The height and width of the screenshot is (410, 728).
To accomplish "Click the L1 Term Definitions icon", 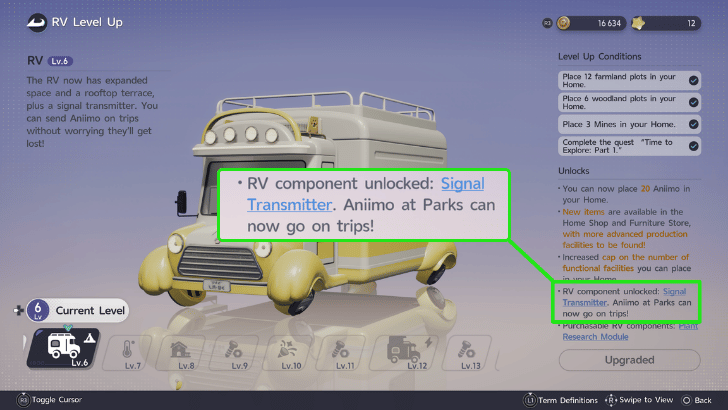I will [530, 400].
